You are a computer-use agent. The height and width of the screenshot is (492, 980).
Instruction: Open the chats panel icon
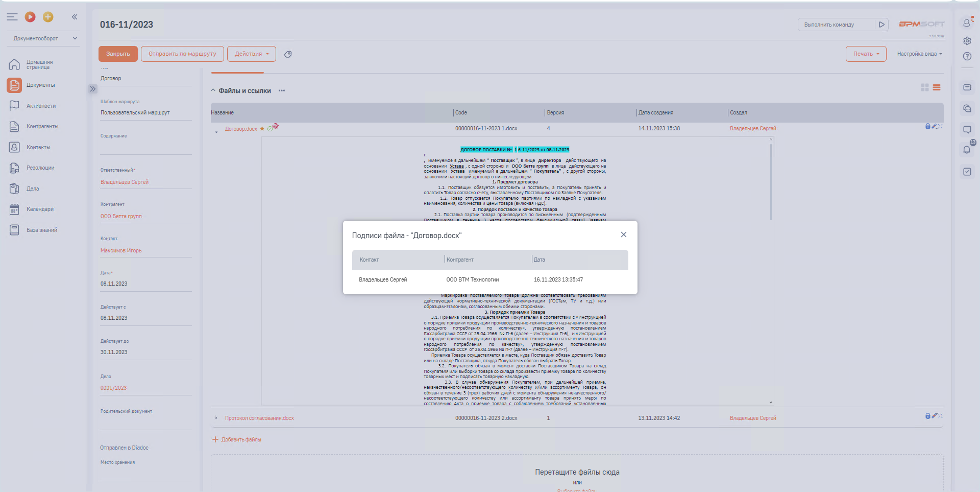click(967, 108)
